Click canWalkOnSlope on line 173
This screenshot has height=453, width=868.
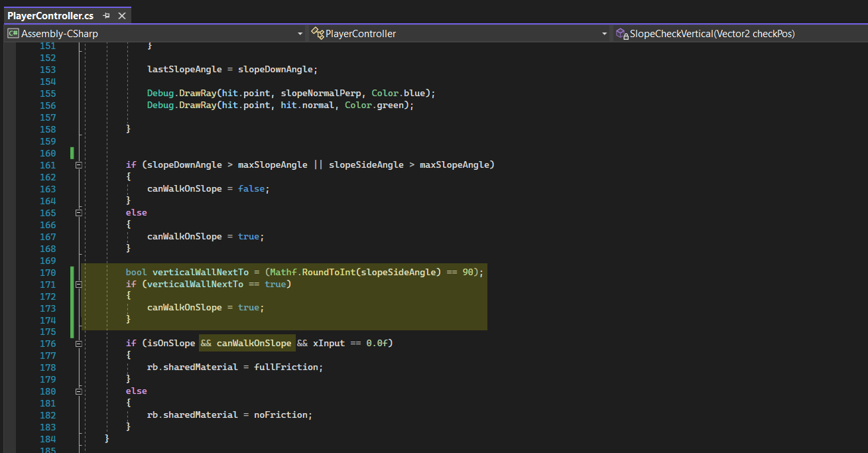184,308
